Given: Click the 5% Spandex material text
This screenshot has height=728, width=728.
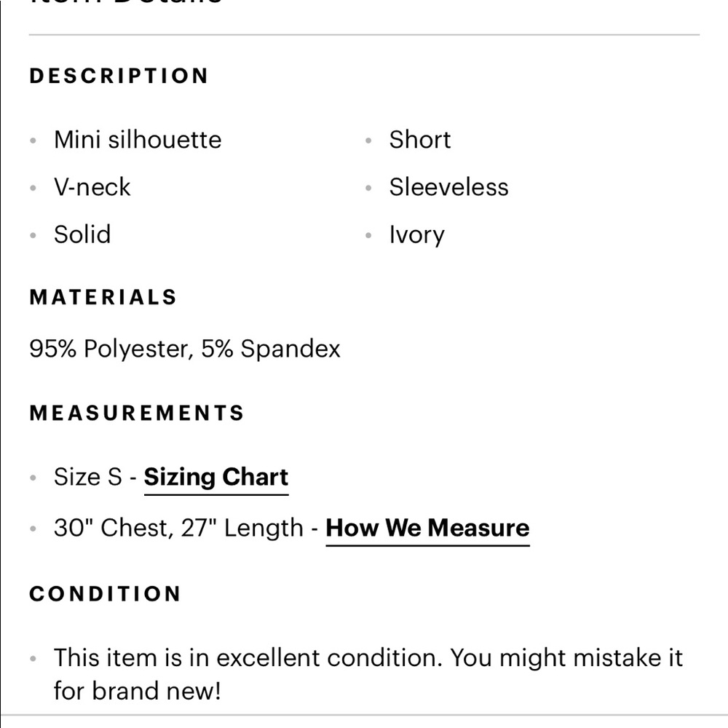Looking at the screenshot, I should click(271, 349).
